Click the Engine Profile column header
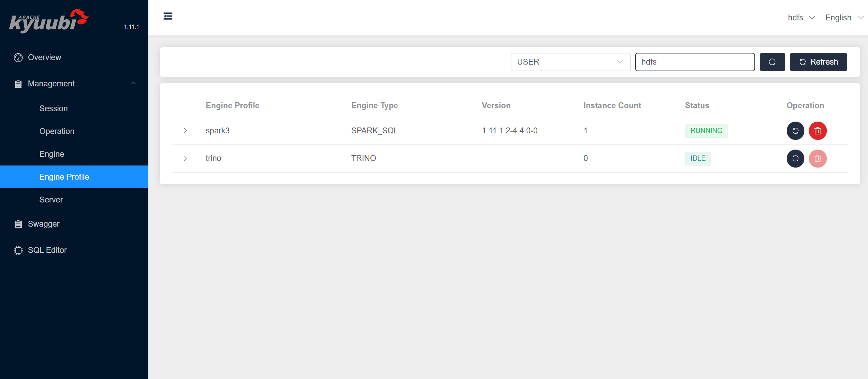The width and height of the screenshot is (868, 379). point(232,105)
